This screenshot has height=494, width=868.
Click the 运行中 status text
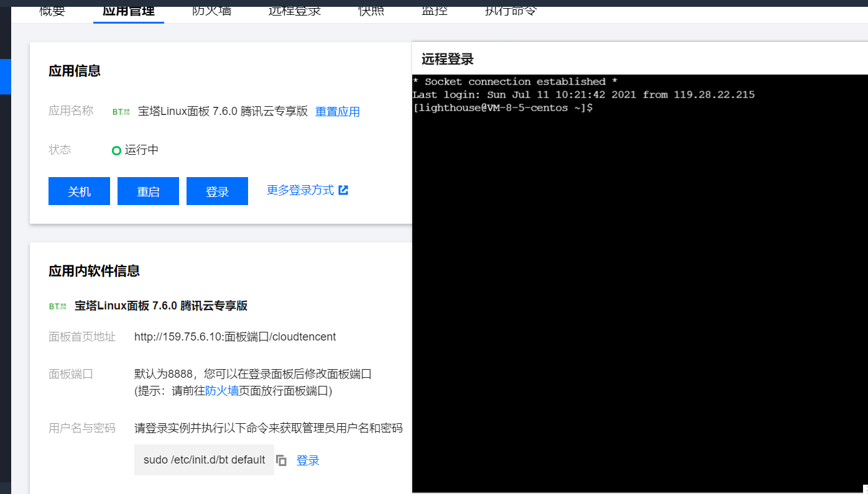[142, 150]
